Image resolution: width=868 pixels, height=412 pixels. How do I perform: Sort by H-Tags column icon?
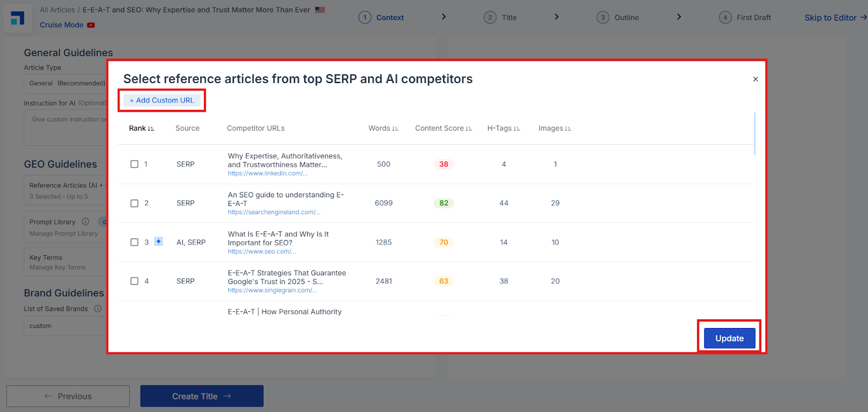click(517, 128)
